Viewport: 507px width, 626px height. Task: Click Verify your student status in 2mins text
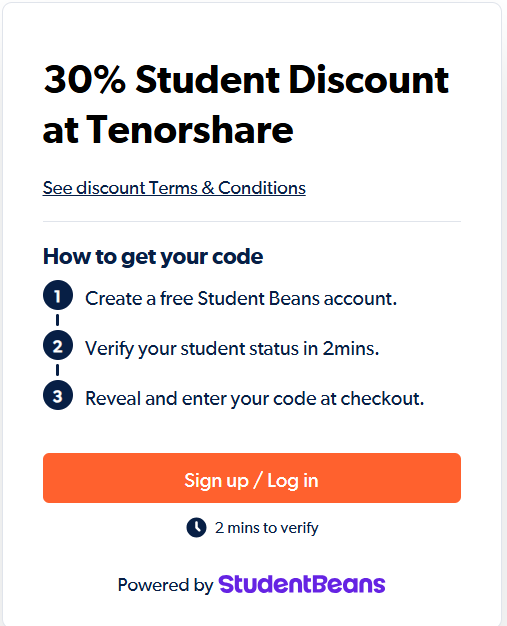click(x=232, y=349)
